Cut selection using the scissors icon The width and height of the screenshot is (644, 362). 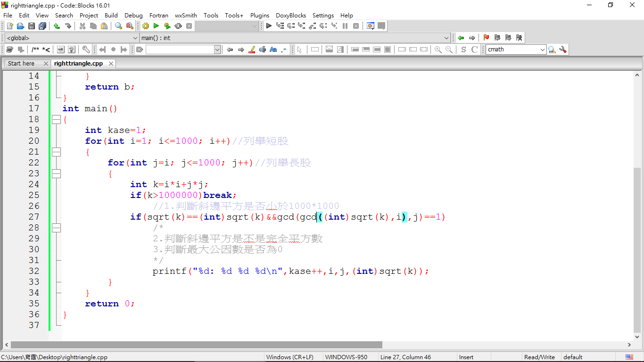click(x=83, y=26)
